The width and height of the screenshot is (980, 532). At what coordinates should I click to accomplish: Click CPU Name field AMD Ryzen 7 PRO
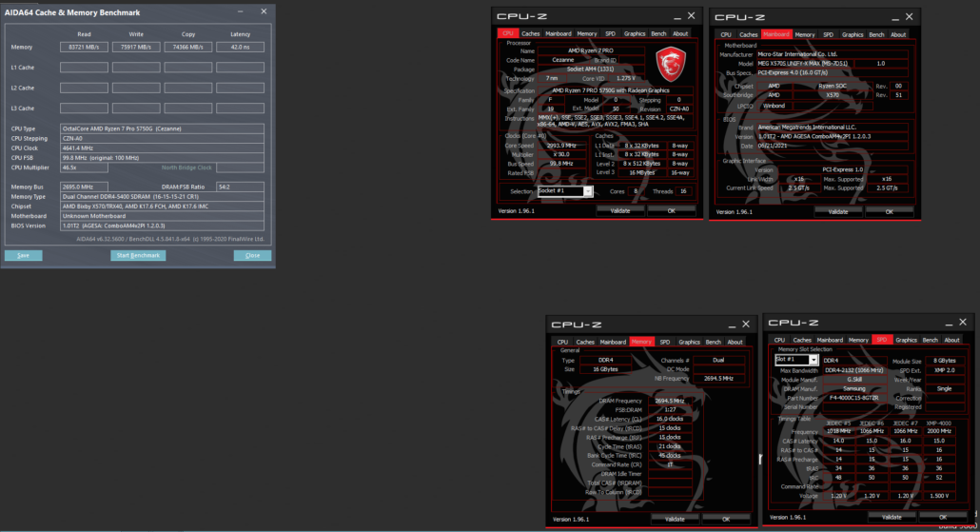point(591,50)
